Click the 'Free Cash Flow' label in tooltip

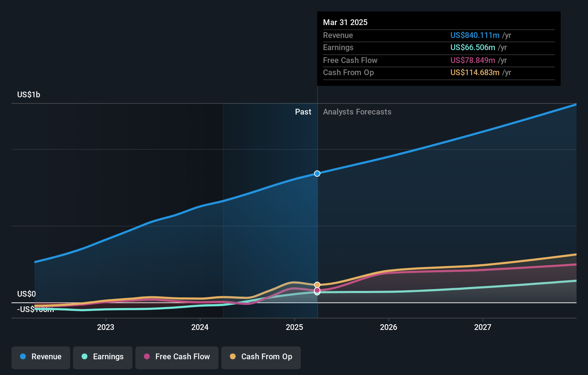350,60
